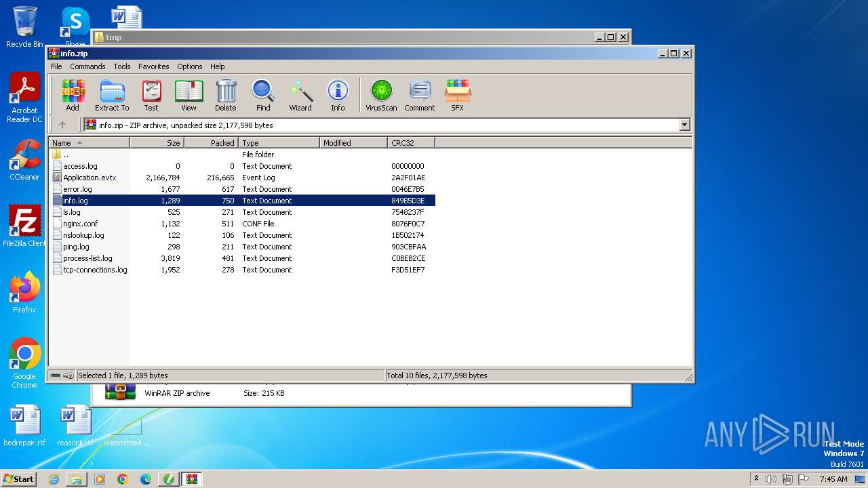This screenshot has height=488, width=868.
Task: Open the Options menu
Action: pos(190,66)
